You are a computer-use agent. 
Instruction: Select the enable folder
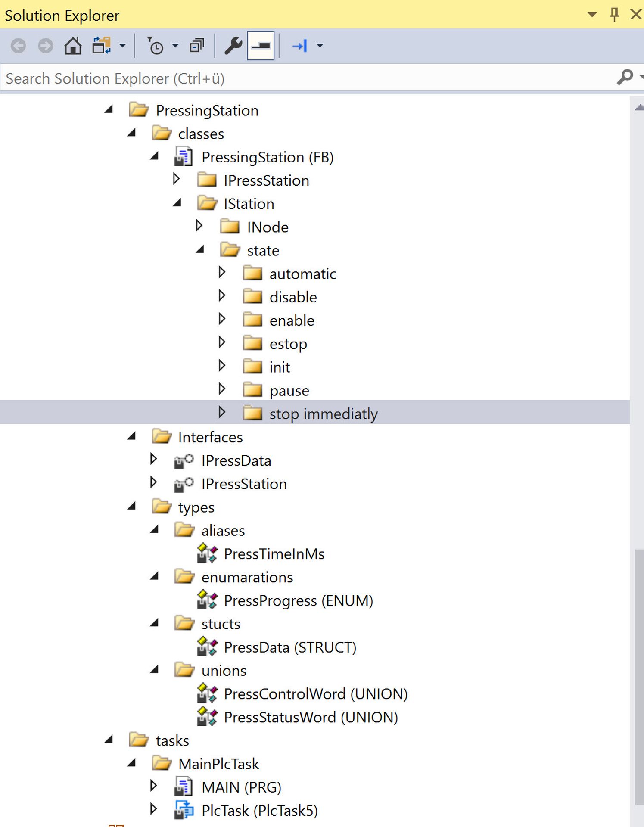point(292,320)
